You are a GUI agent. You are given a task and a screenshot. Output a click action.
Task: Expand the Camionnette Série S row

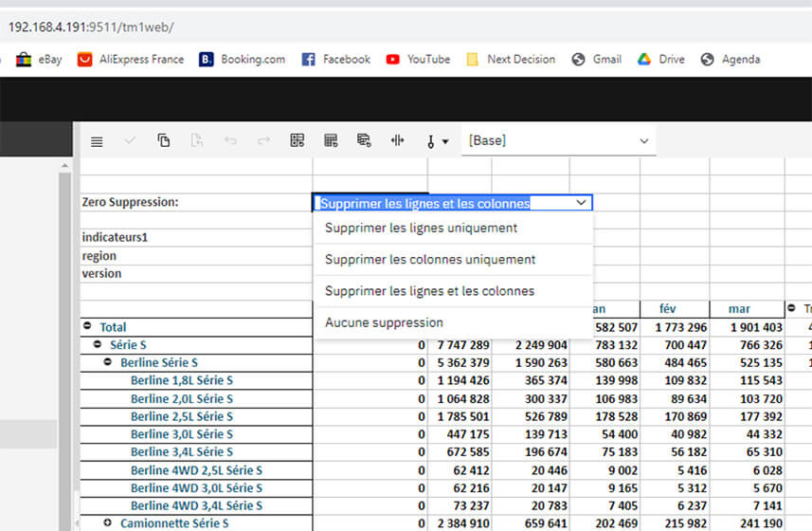(x=108, y=522)
